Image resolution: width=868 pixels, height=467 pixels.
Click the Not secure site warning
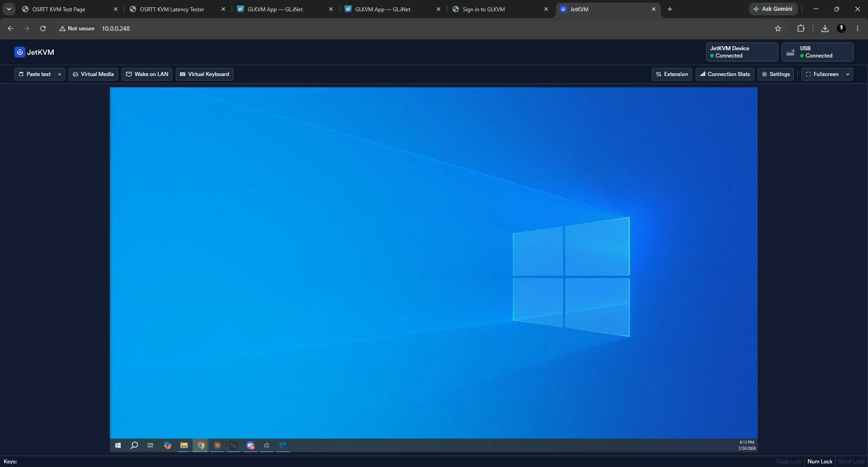tap(77, 29)
